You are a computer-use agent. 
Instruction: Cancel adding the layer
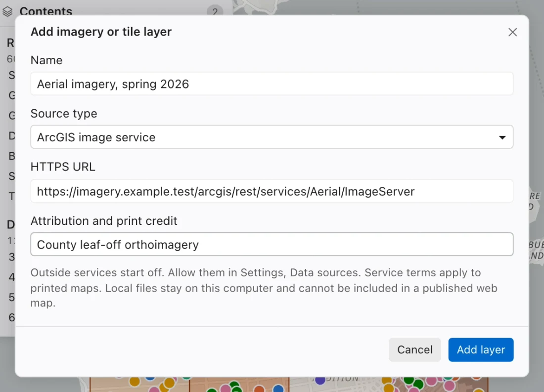[414, 349]
